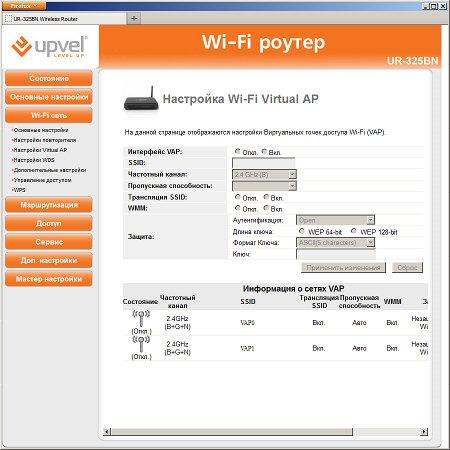Viewport: 450px width, 450px height.
Task: Go to Wi-Fi Основные настройки submenu link
Action: click(40, 130)
